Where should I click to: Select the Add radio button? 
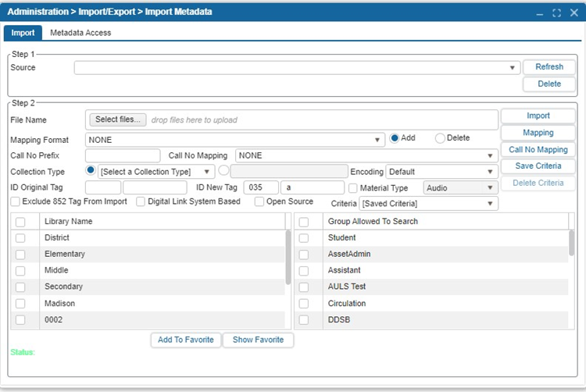click(x=395, y=138)
